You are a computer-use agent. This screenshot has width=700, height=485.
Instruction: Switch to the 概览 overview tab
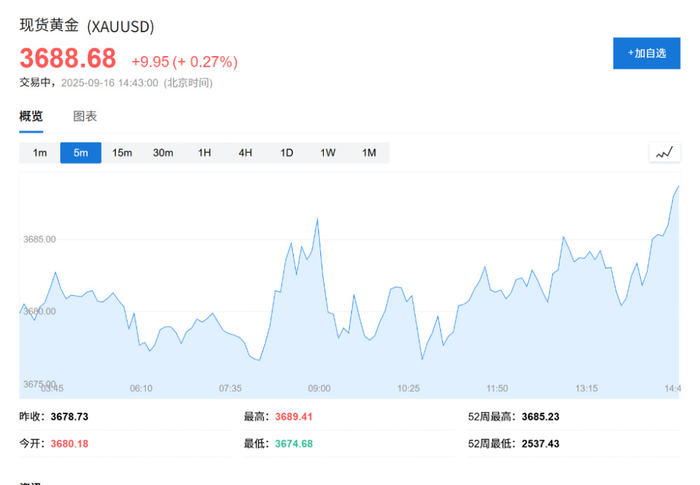pos(31,116)
